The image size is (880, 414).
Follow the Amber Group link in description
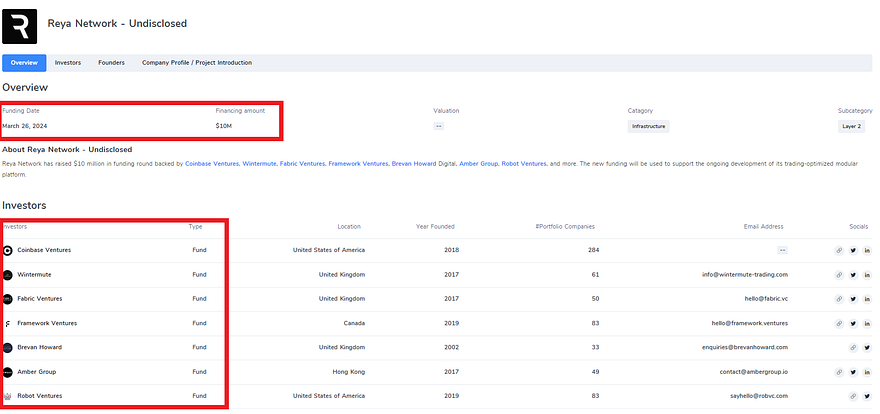point(479,164)
